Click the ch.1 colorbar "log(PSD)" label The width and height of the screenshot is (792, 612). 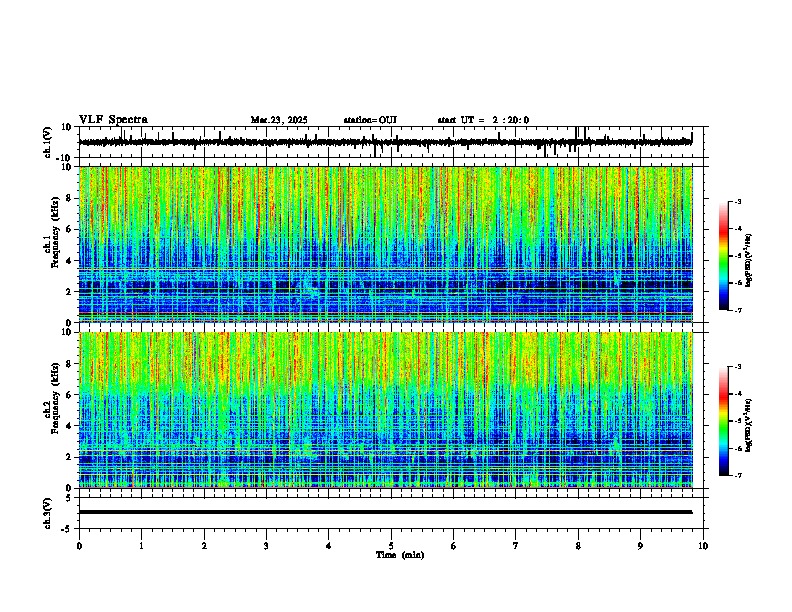(x=748, y=260)
